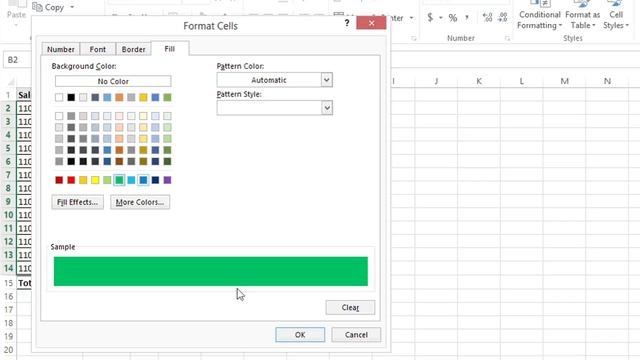
Task: Pick the standard green swatch
Action: point(119,180)
